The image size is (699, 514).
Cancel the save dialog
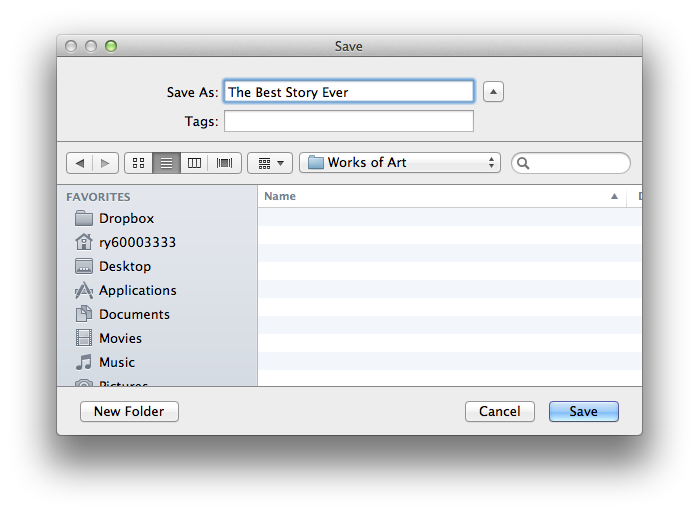click(x=500, y=411)
